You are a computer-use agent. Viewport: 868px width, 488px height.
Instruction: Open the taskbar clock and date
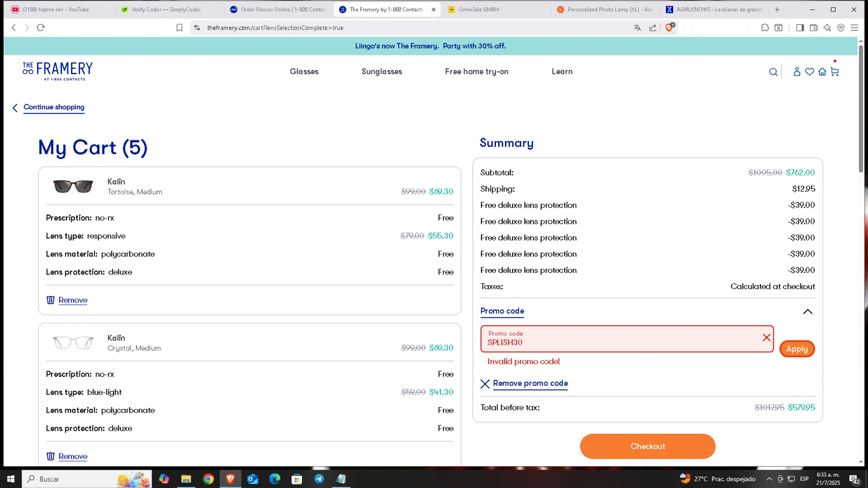pyautogui.click(x=828, y=479)
